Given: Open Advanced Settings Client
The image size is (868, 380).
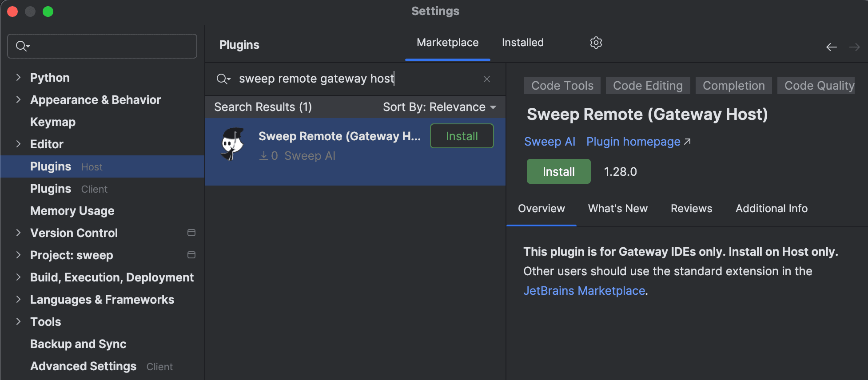Looking at the screenshot, I should point(103,366).
